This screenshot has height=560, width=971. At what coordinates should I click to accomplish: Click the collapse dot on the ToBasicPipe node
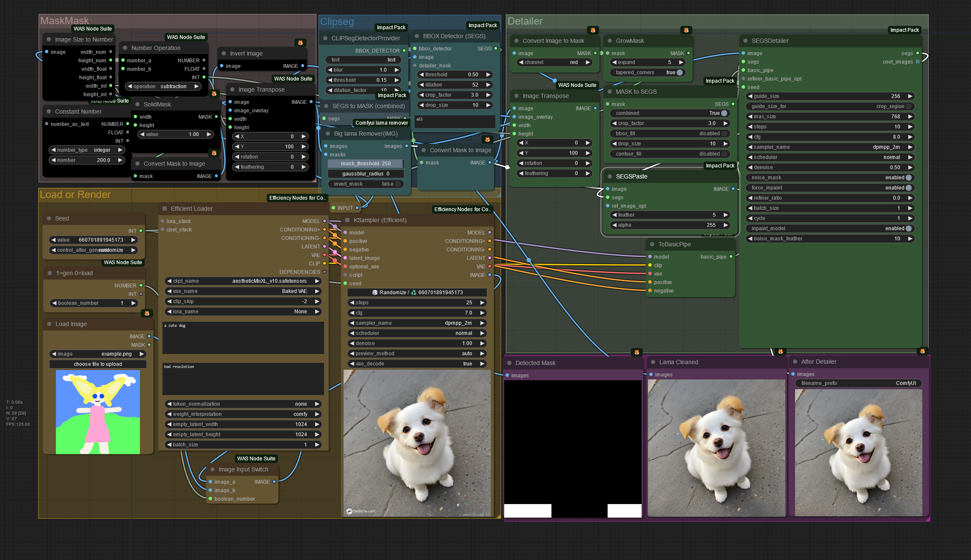[652, 244]
